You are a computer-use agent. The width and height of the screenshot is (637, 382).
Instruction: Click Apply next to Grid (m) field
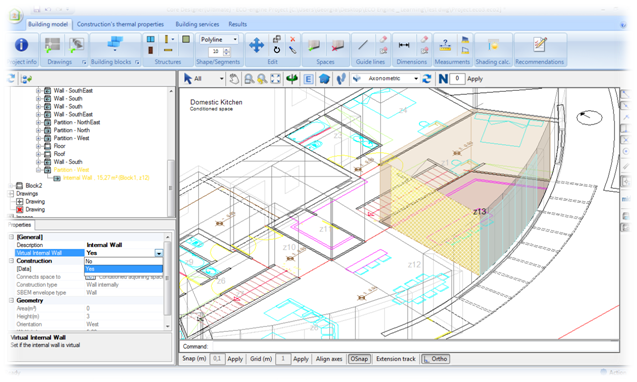coord(301,359)
